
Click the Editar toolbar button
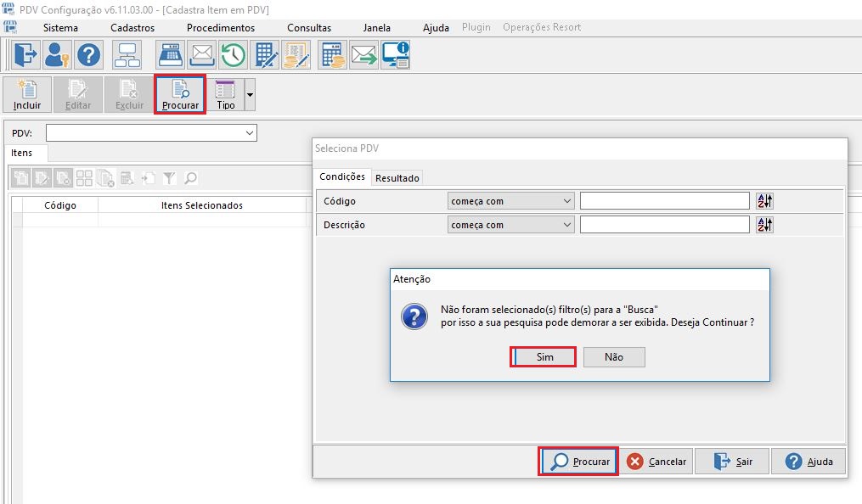click(78, 94)
